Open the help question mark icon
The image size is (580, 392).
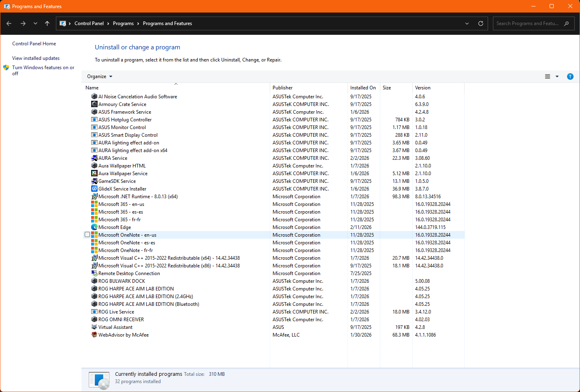570,76
